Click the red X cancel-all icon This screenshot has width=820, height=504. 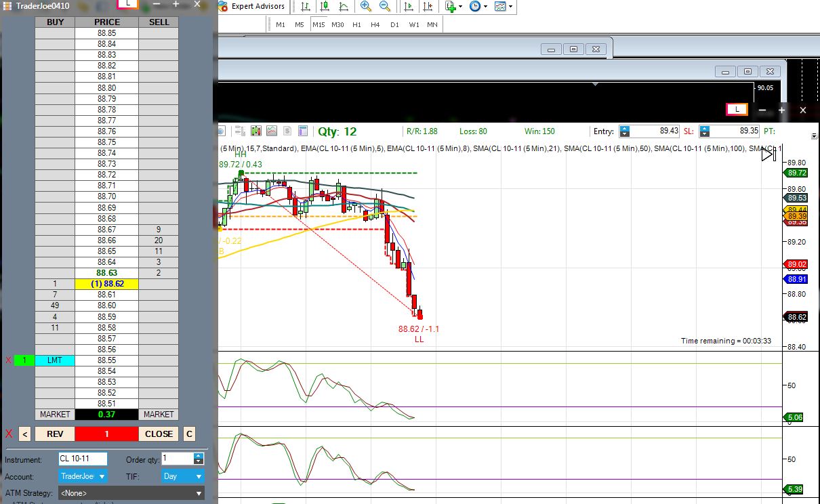point(9,434)
